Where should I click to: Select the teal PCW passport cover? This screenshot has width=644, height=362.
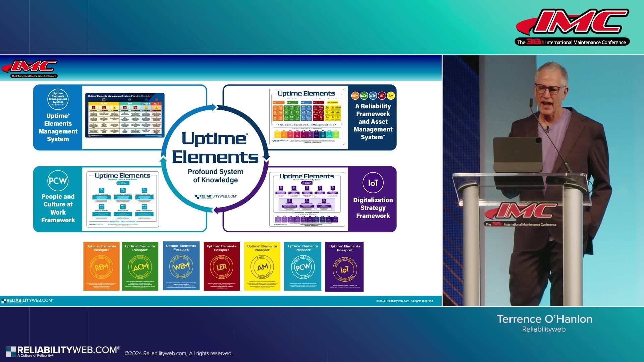303,266
